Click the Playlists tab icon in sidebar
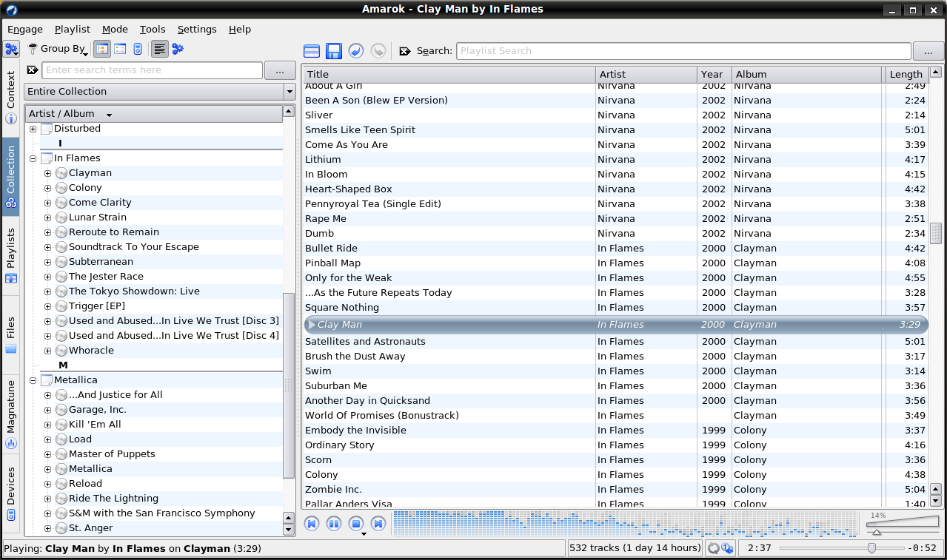Viewport: 947px width, 560px height. tap(11, 278)
